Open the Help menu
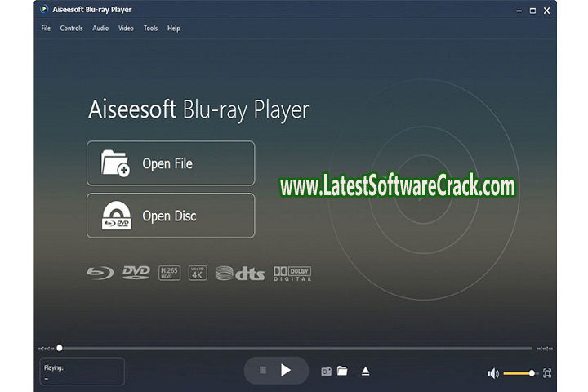The width and height of the screenshot is (588, 392). click(x=174, y=28)
